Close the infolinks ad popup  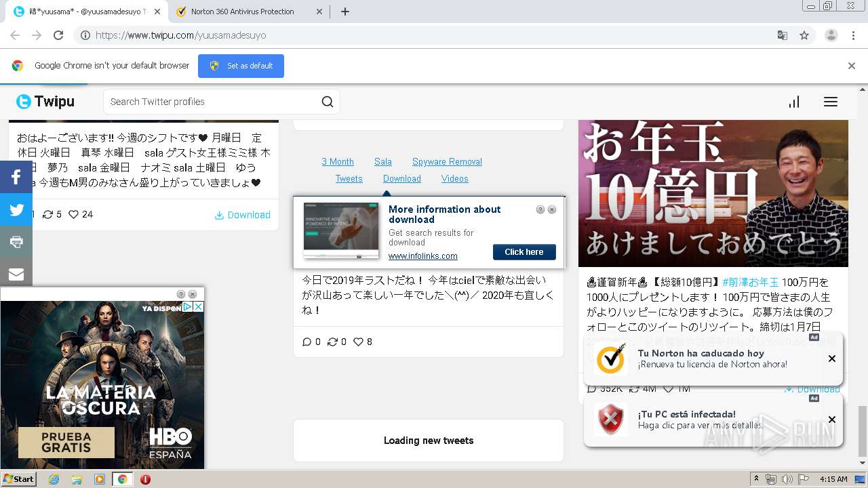pyautogui.click(x=552, y=209)
